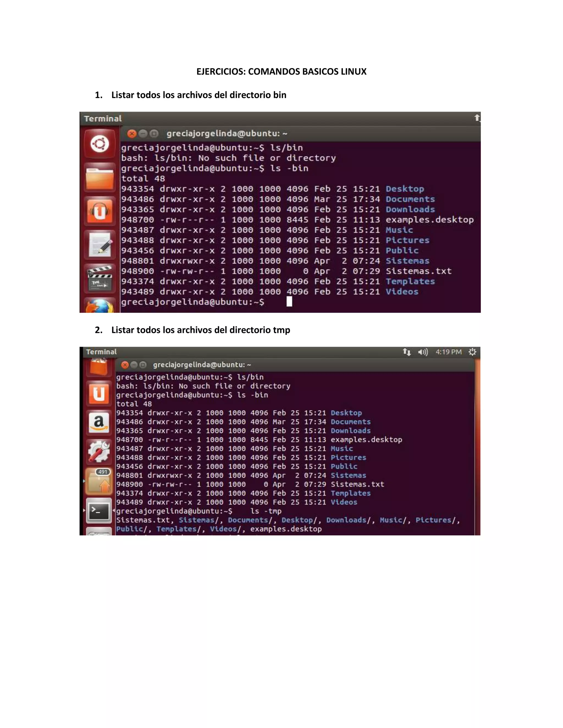
Task: Maximize the upper terminal window
Action: pos(154,134)
